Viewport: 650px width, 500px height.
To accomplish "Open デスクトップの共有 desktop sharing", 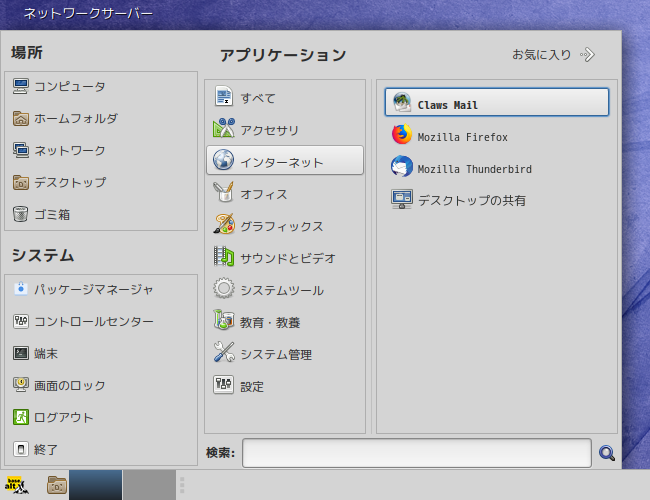I will [x=497, y=200].
